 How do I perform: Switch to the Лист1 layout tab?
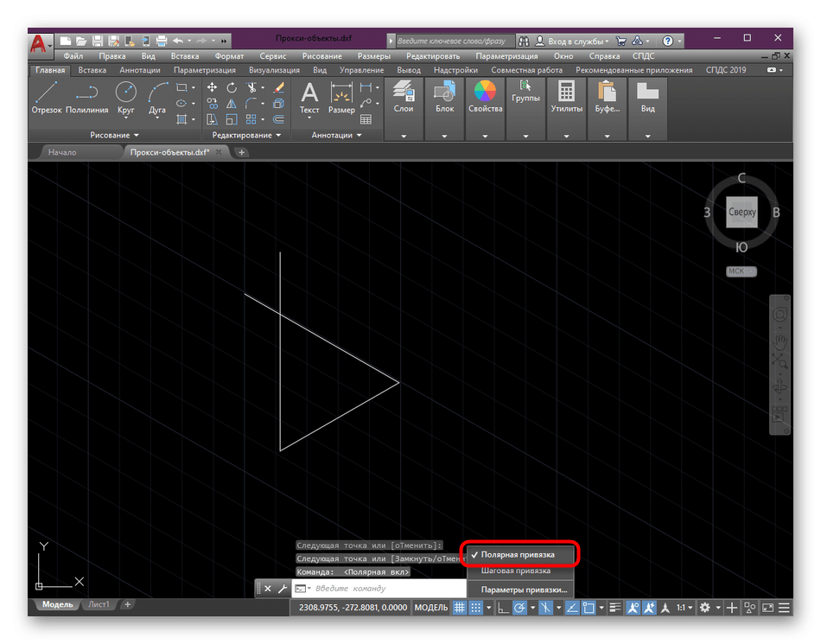tap(99, 604)
